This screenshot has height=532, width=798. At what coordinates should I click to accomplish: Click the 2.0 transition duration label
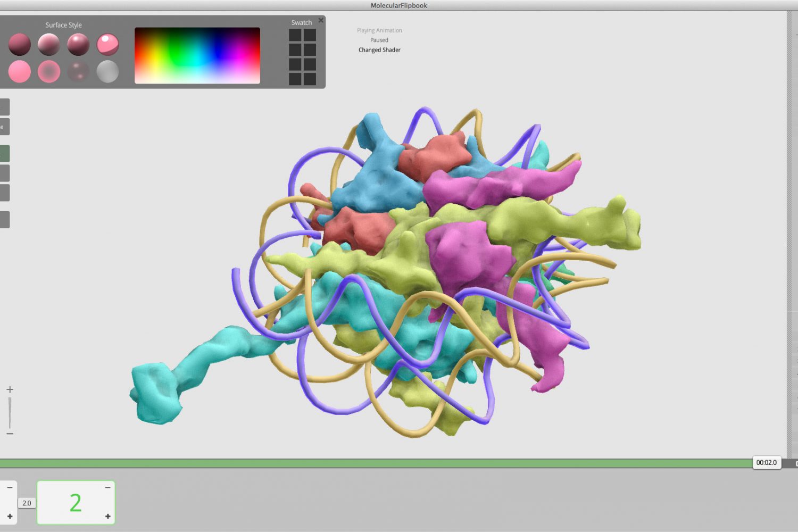coord(27,503)
